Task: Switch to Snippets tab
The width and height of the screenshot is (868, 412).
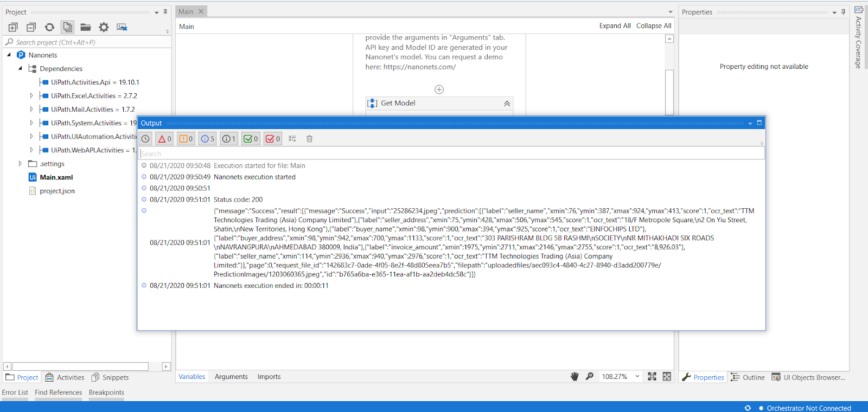Action: pos(110,377)
